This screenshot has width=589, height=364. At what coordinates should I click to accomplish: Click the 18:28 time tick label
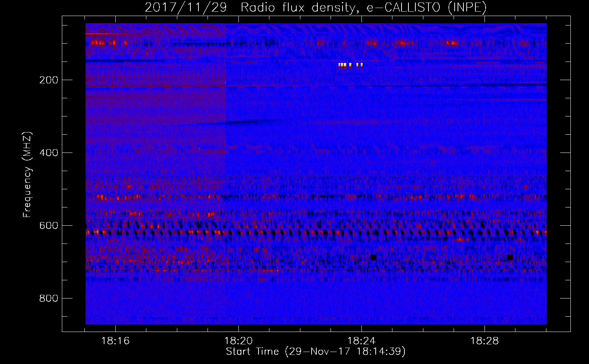485,341
